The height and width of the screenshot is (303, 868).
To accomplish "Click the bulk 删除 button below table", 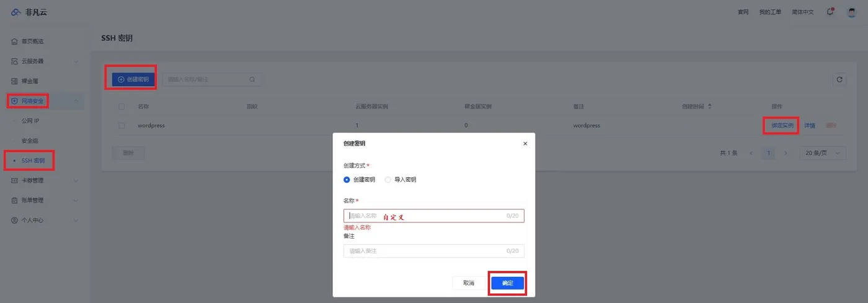I will click(x=128, y=153).
